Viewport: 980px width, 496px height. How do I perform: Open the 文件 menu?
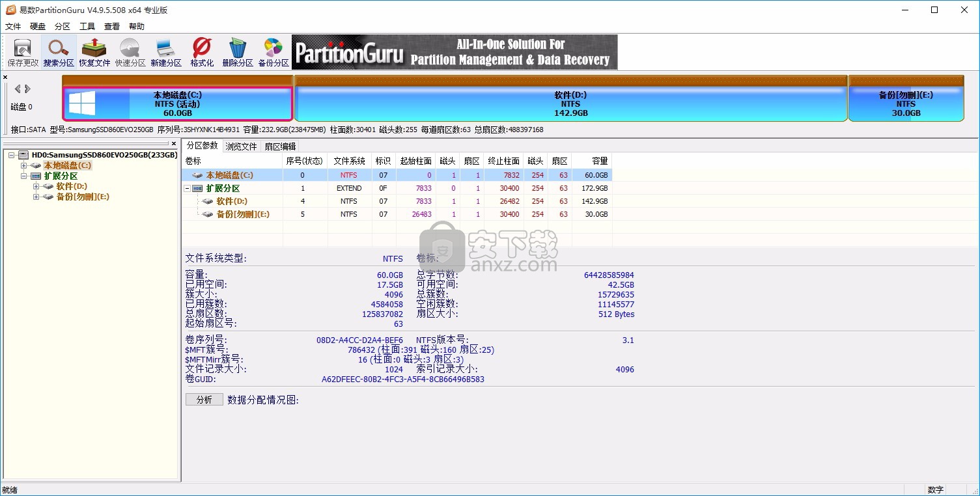click(x=13, y=27)
